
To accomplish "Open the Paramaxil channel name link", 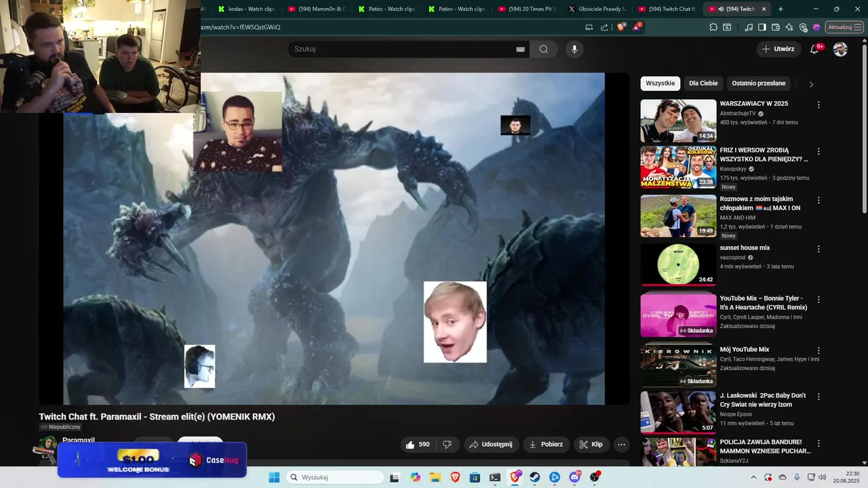I will (x=79, y=440).
